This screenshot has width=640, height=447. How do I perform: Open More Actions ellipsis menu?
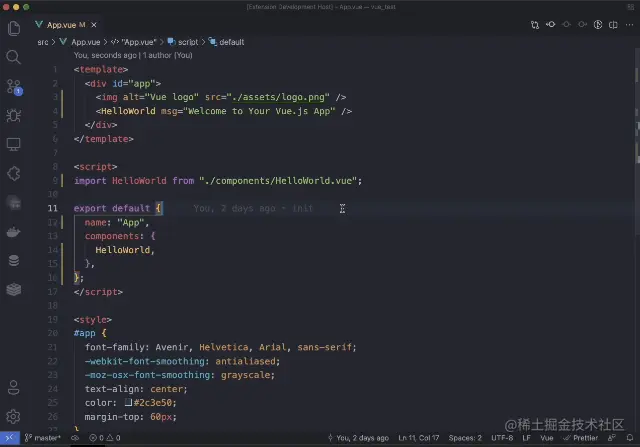[x=629, y=25]
